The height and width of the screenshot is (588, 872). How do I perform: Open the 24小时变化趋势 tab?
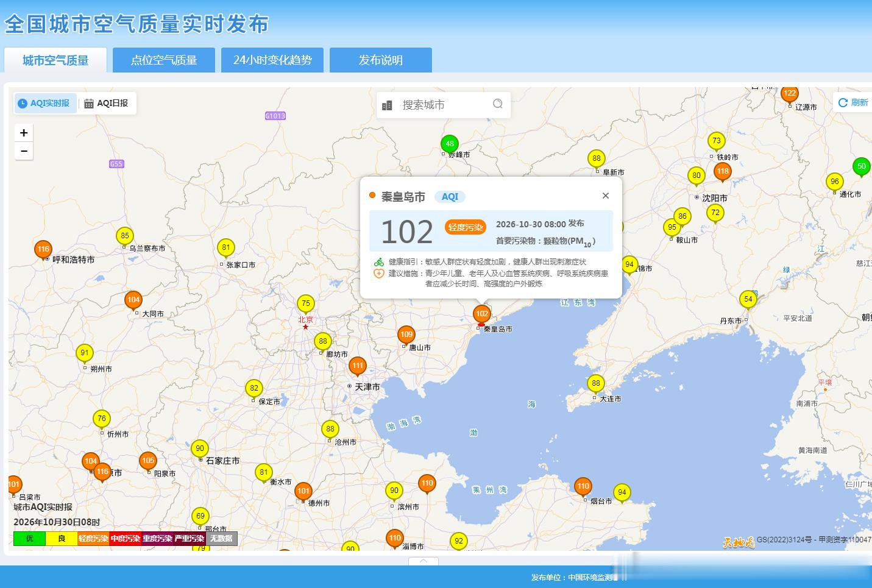[x=272, y=60]
